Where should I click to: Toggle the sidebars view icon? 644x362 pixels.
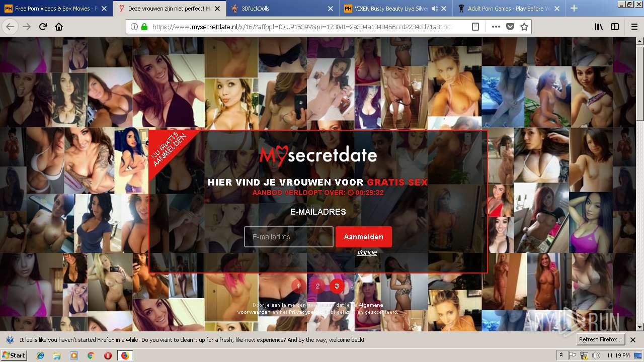click(x=615, y=27)
